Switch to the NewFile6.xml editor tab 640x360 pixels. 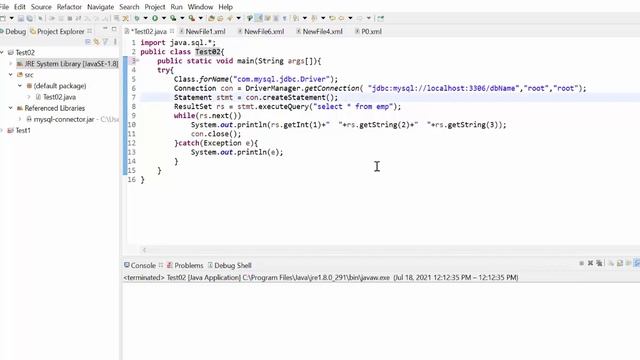[x=261, y=31]
